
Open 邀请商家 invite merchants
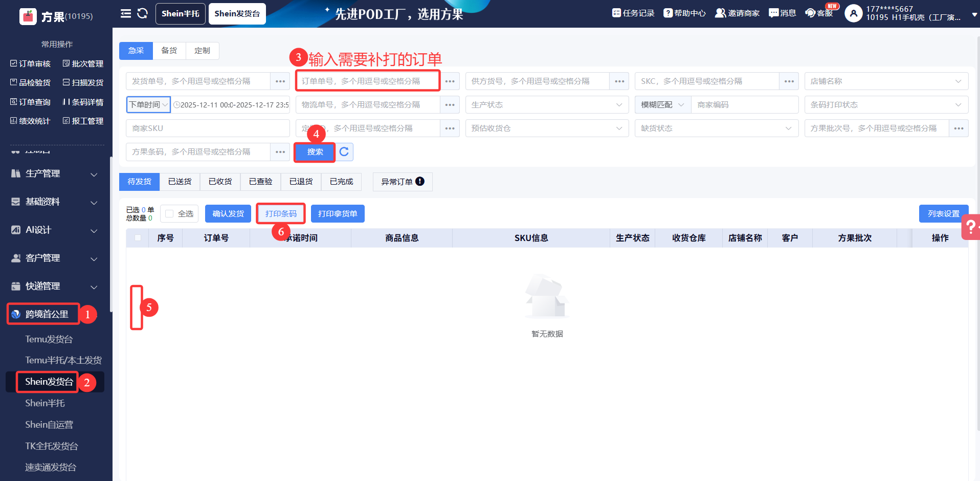(737, 13)
